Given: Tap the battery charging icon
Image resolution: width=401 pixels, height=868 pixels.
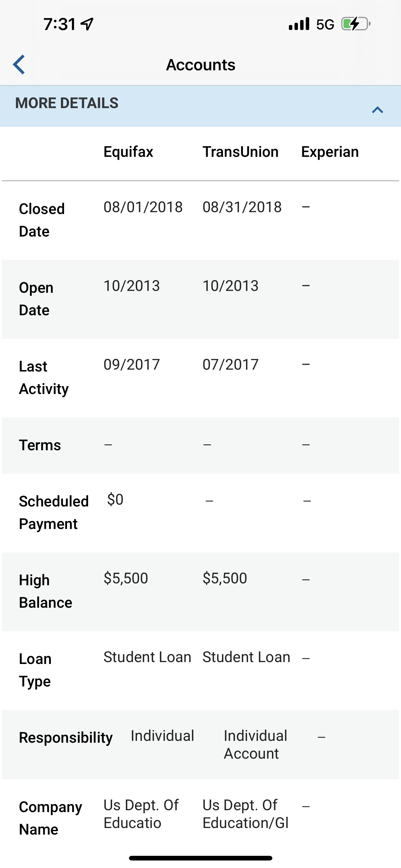Looking at the screenshot, I should pos(356,24).
